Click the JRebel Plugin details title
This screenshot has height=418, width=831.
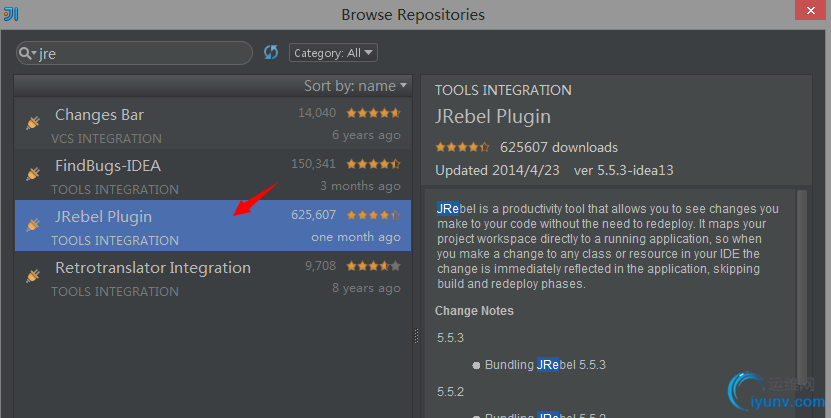[493, 117]
